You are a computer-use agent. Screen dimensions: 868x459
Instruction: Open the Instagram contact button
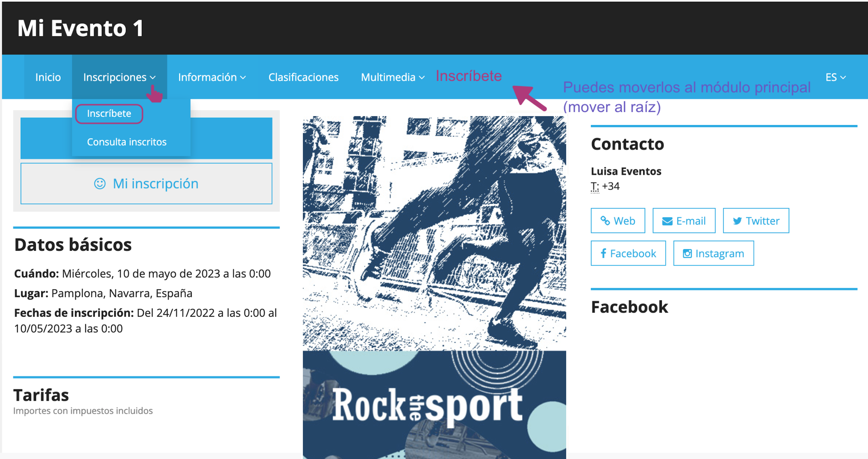pyautogui.click(x=713, y=253)
